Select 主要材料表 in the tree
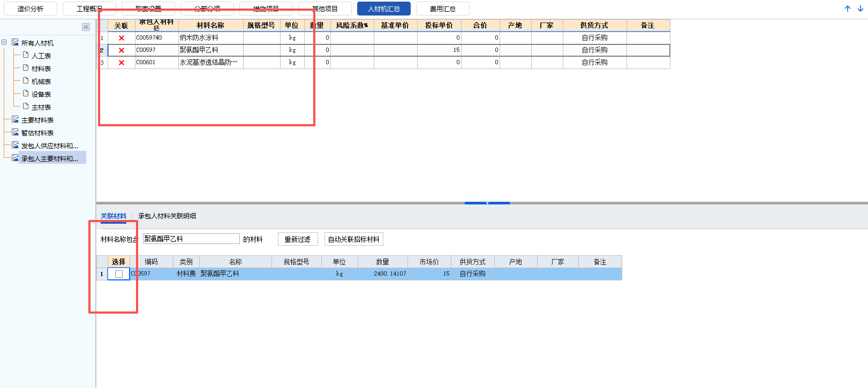The image size is (868, 388). (x=37, y=120)
